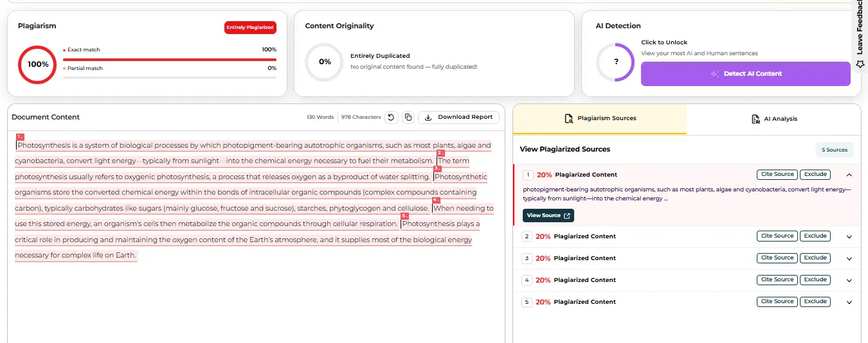The height and width of the screenshot is (343, 868).
Task: Expand plagiarized source 5 chevron
Action: [849, 302]
